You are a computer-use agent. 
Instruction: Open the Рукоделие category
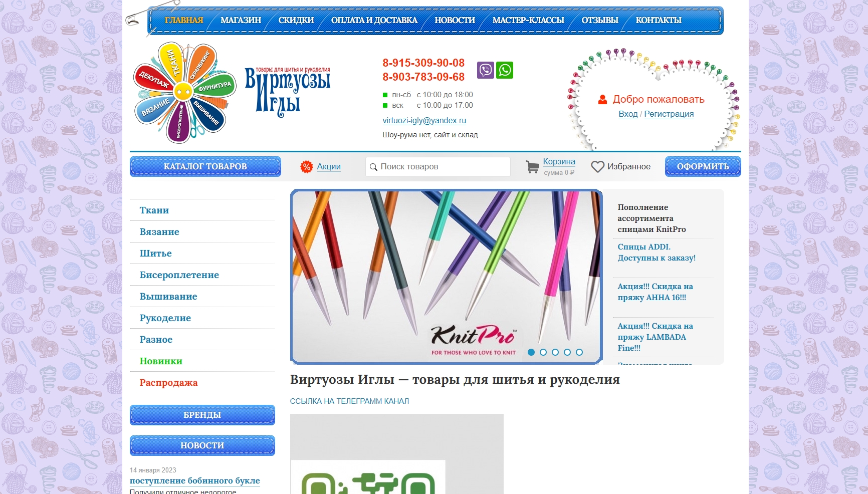[165, 318]
